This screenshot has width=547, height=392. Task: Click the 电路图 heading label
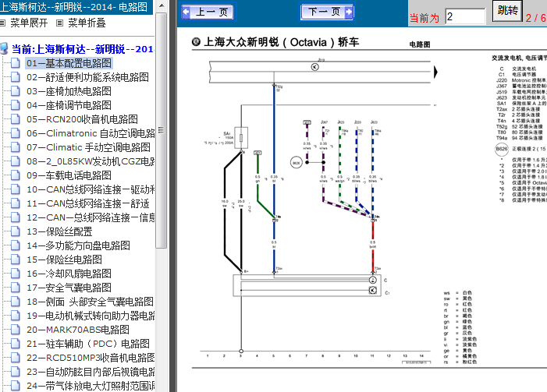click(x=420, y=44)
